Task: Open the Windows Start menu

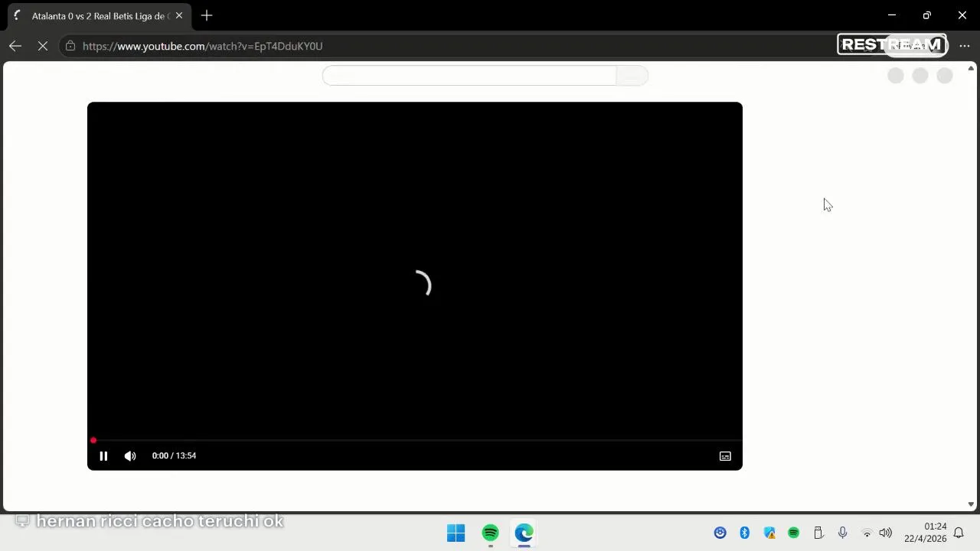Action: point(456,533)
